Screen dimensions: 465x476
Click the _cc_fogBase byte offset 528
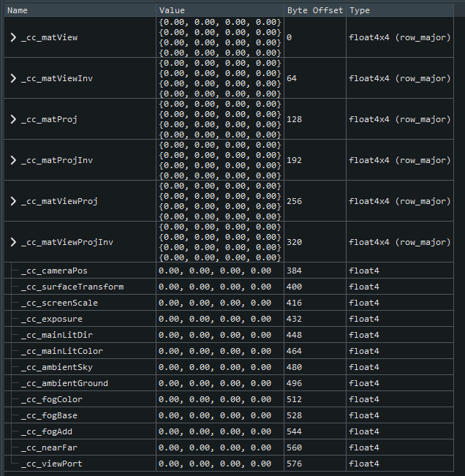[x=295, y=415]
